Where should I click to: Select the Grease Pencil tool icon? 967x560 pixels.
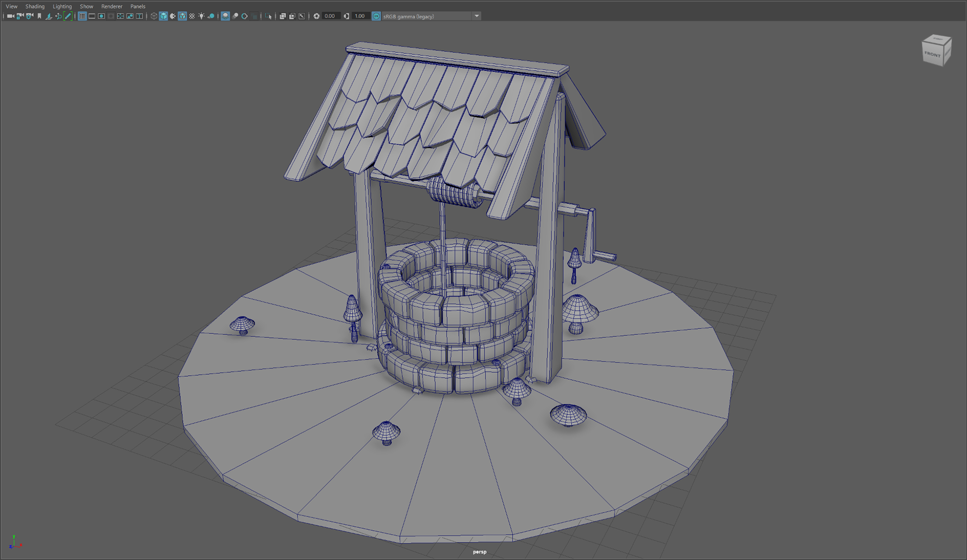68,16
